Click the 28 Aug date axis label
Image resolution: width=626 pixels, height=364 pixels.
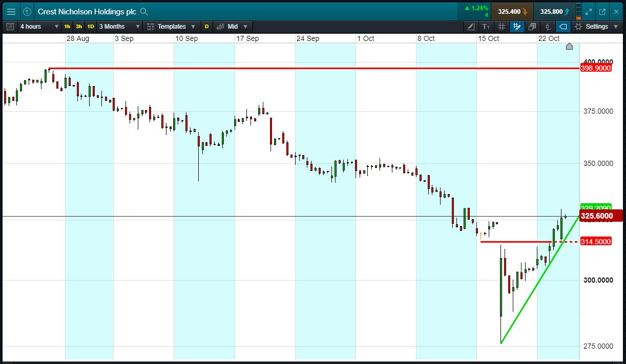(78, 38)
